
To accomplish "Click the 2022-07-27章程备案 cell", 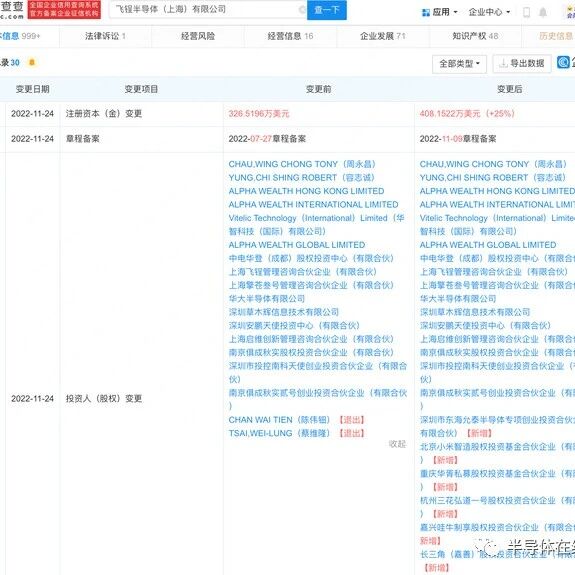I will pos(267,139).
